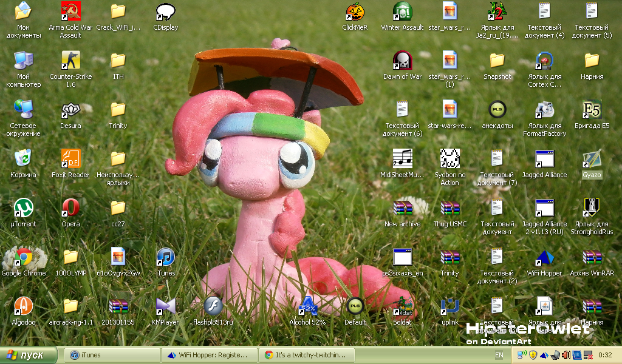Viewport: 622px width, 364px height.
Task: Click the Soldat game icon
Action: click(402, 306)
